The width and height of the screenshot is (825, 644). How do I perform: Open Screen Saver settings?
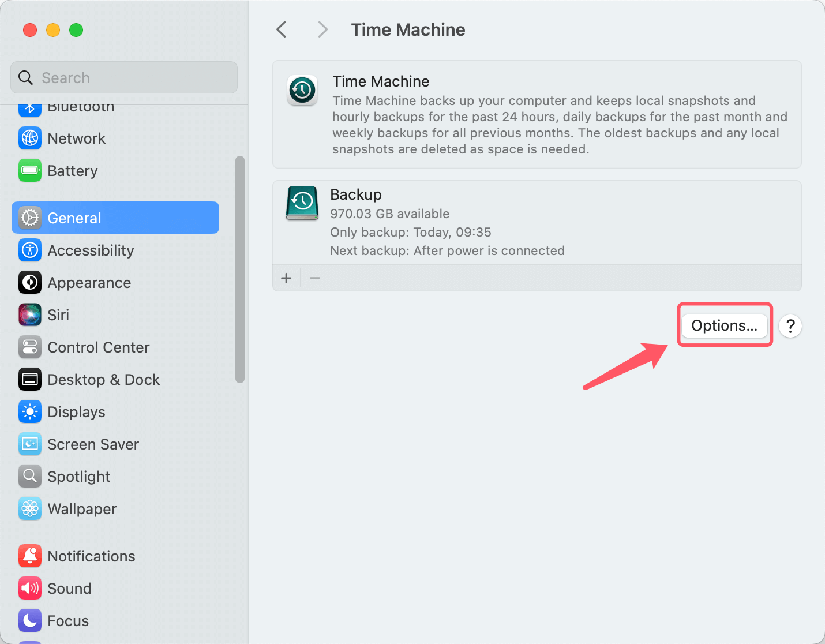(x=93, y=444)
